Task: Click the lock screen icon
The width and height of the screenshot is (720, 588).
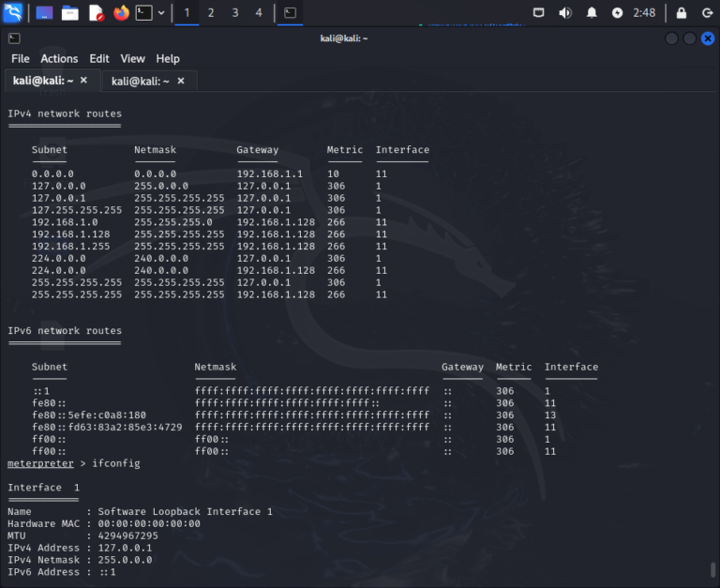Action: (682, 13)
